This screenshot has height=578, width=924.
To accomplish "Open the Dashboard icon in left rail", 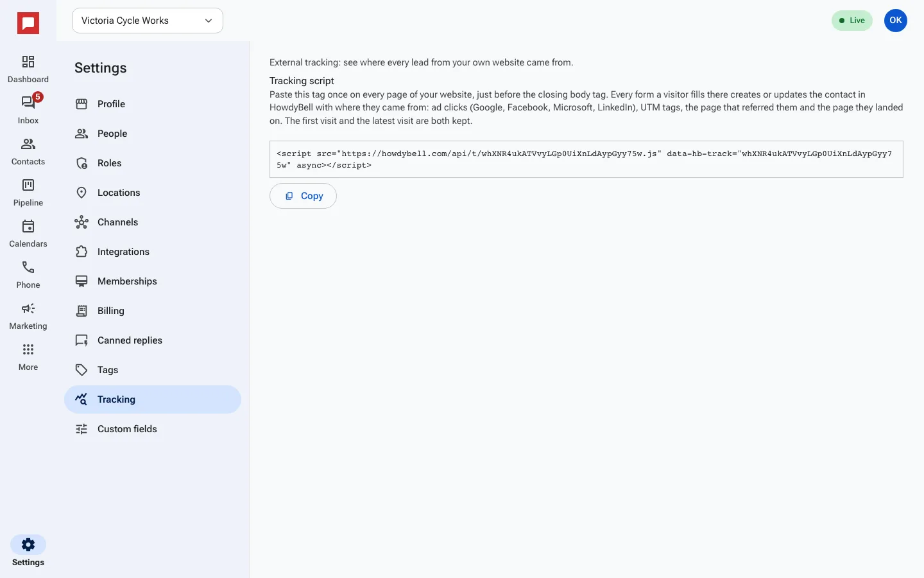I will click(28, 62).
